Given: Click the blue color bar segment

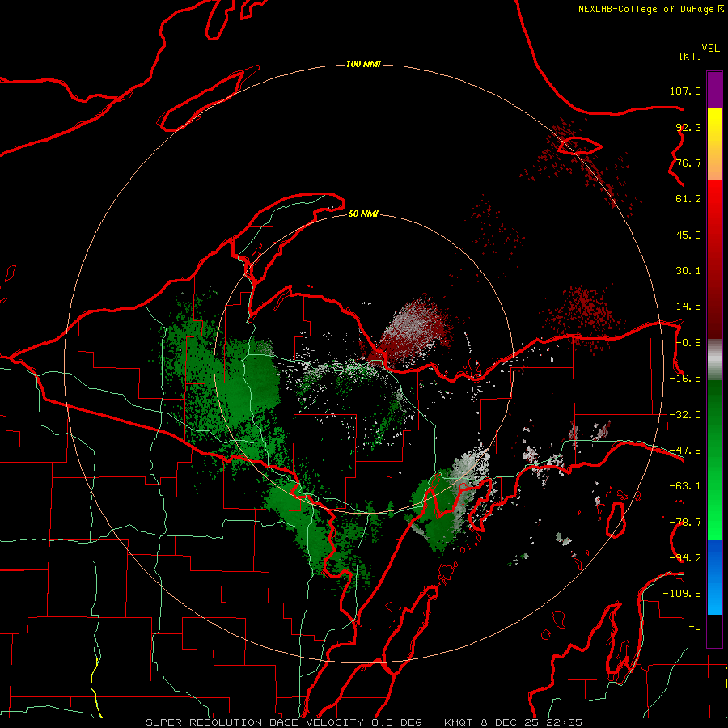Looking at the screenshot, I should [714, 577].
